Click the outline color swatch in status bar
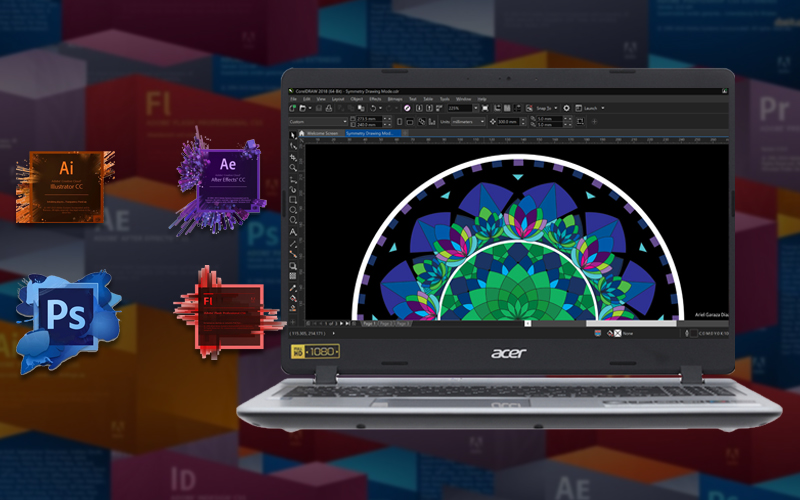The image size is (800, 500). click(694, 333)
